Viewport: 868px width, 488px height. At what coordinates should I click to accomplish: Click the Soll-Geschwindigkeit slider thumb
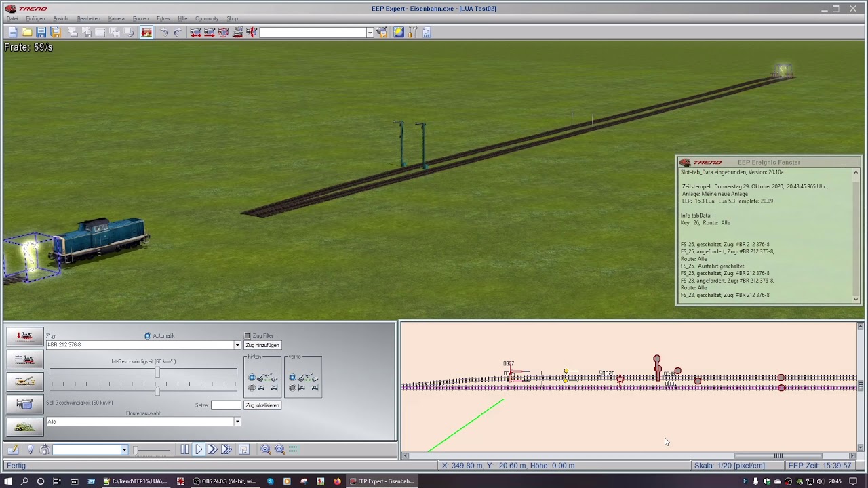tap(157, 390)
